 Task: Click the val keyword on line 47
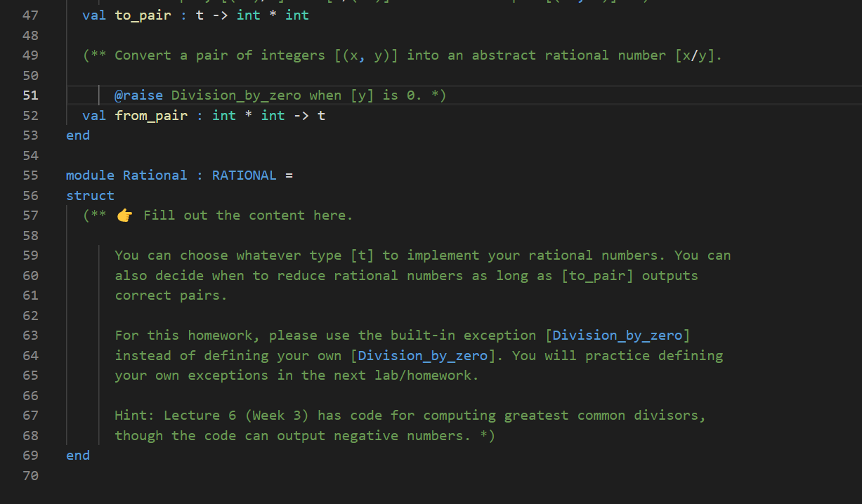click(x=94, y=15)
